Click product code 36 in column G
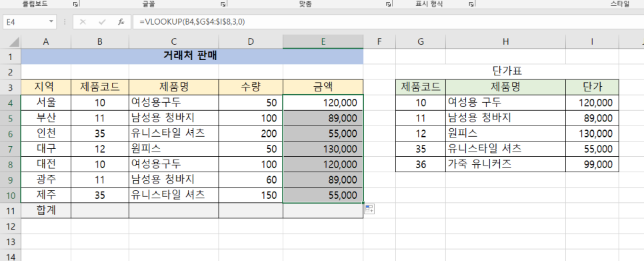The height and width of the screenshot is (261, 644). (x=421, y=164)
